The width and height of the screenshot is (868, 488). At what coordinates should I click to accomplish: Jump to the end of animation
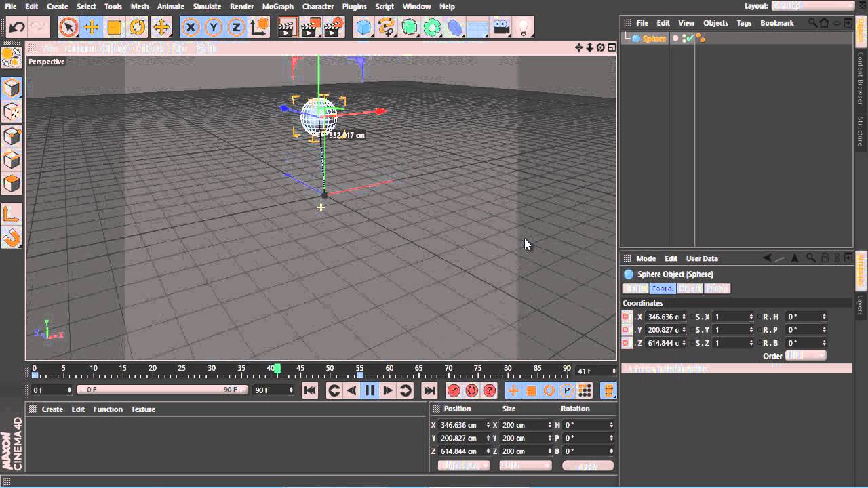click(x=429, y=390)
